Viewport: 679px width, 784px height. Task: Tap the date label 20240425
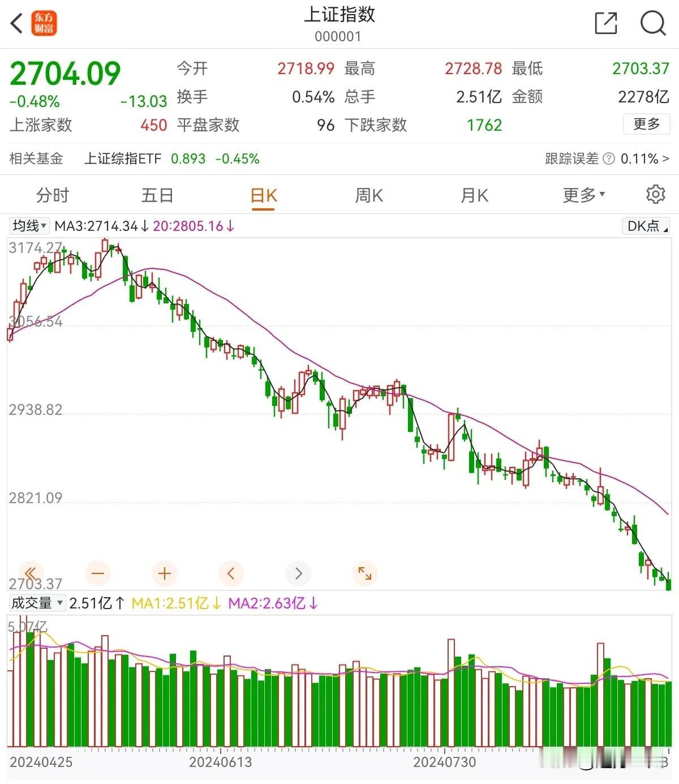point(41,762)
